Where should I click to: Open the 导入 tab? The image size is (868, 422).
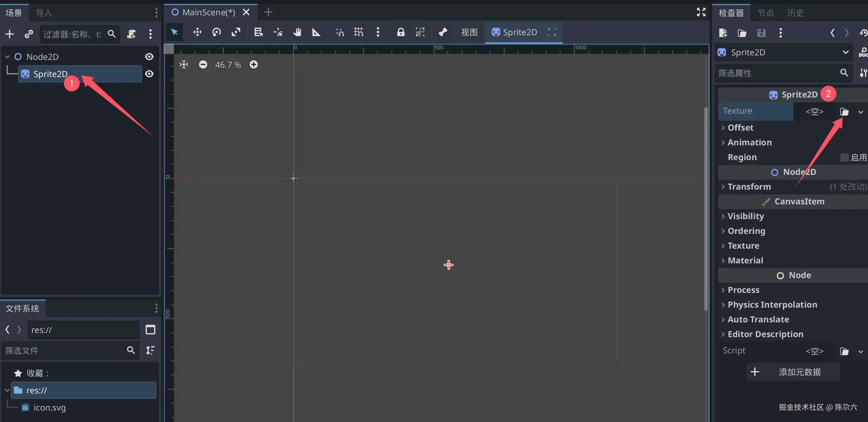pos(44,13)
